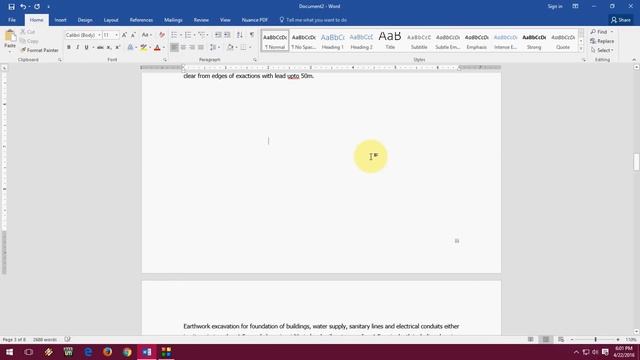Screen dimensions: 640x360
Task: Open Windows Start menu
Action: [9, 352]
